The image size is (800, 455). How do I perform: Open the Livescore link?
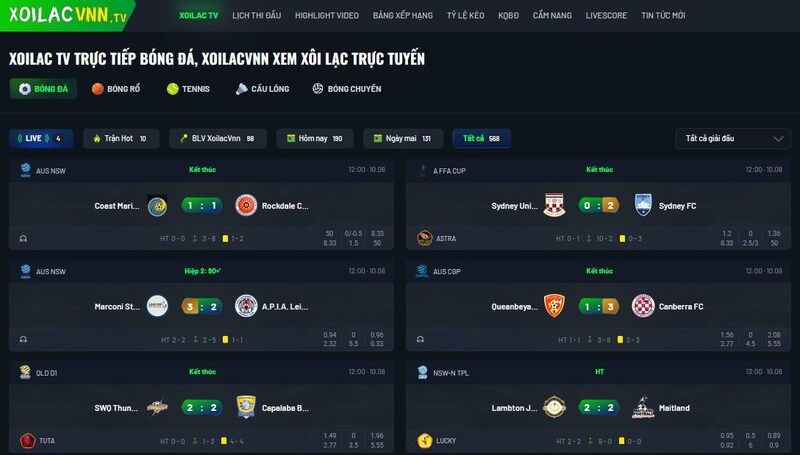pyautogui.click(x=606, y=15)
